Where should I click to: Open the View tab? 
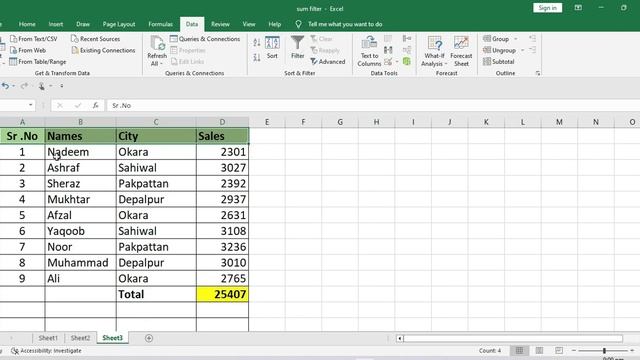pos(249,24)
